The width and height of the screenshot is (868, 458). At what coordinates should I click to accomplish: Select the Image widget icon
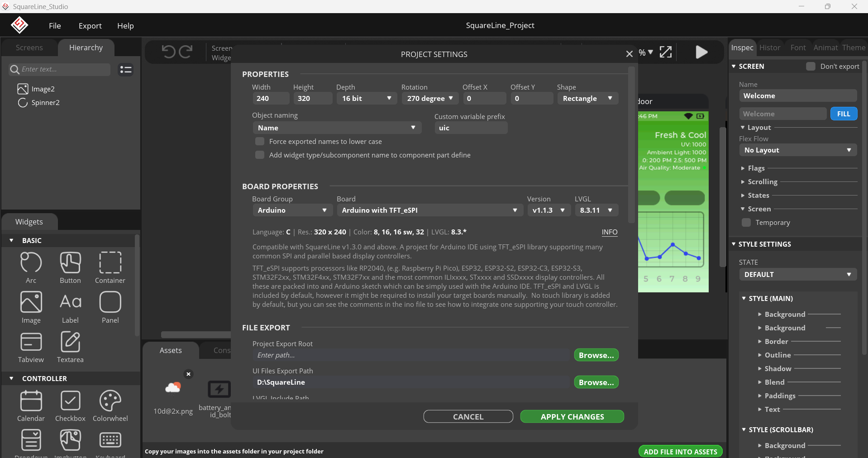pyautogui.click(x=31, y=302)
